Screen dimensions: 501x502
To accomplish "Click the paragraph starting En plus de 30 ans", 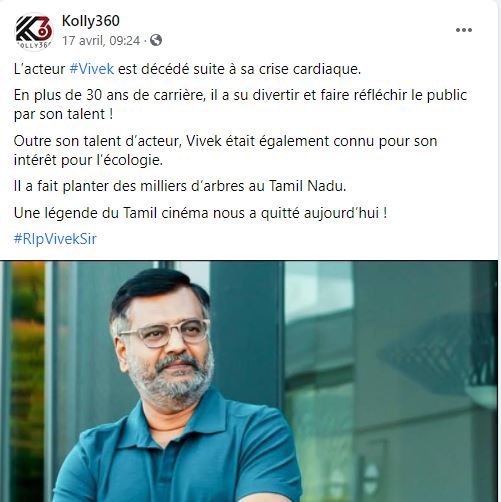I will tap(240, 105).
